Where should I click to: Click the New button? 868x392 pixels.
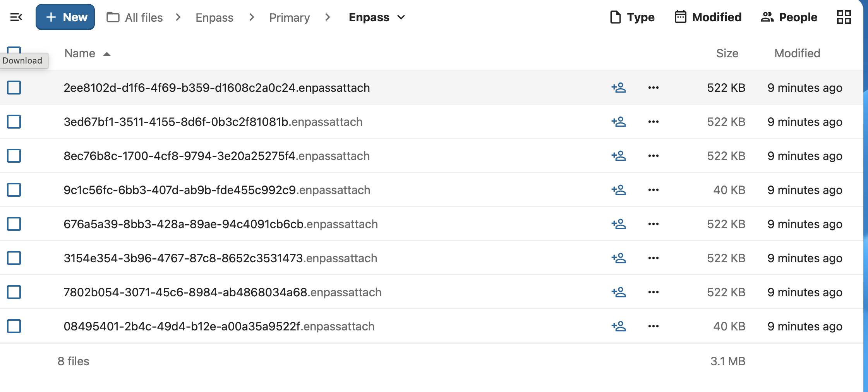click(65, 17)
